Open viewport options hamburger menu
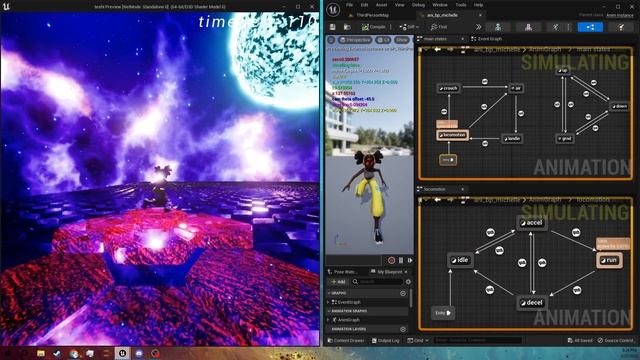The width and height of the screenshot is (640, 360). coord(331,40)
